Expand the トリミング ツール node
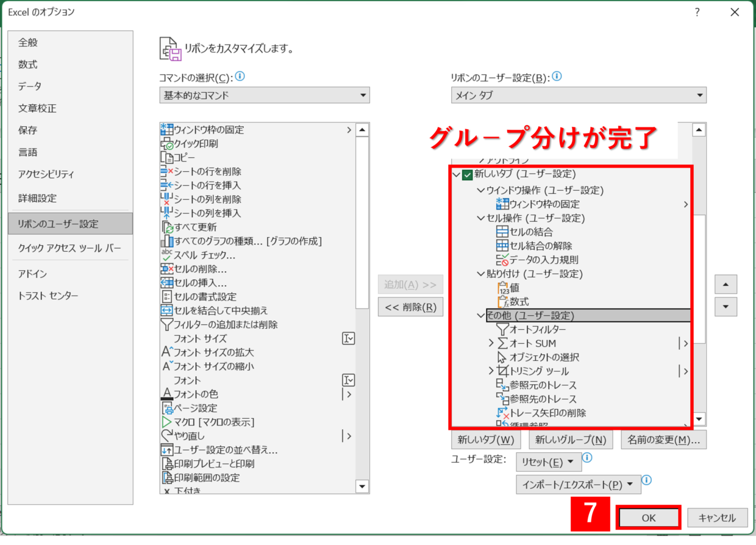 pos(492,371)
